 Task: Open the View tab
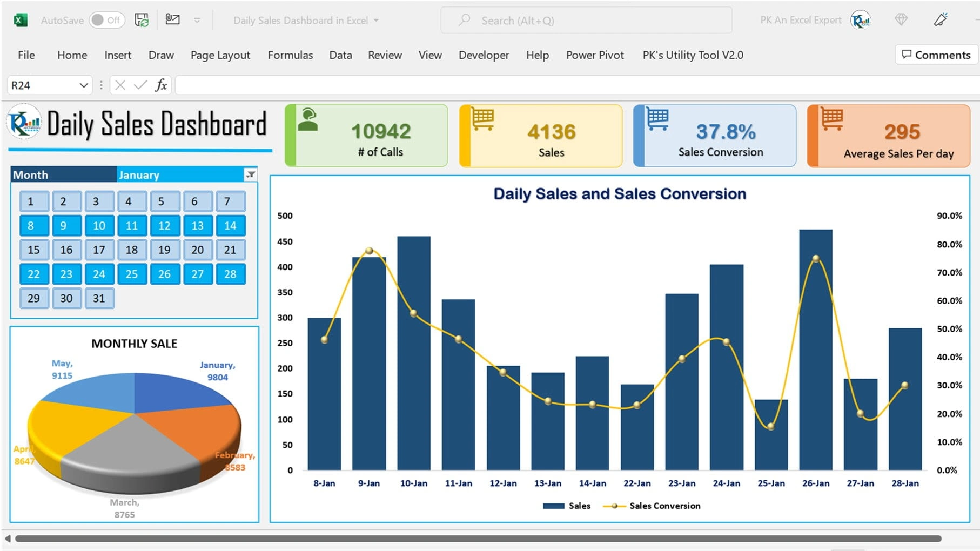pyautogui.click(x=430, y=55)
